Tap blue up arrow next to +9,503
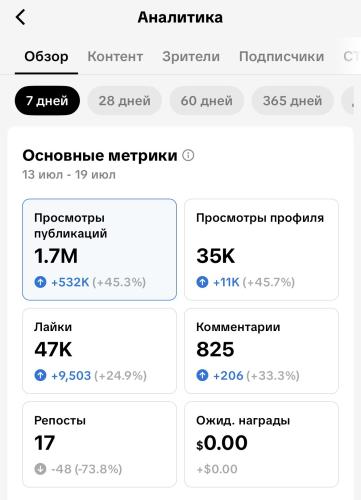The image size is (361, 500). (40, 376)
